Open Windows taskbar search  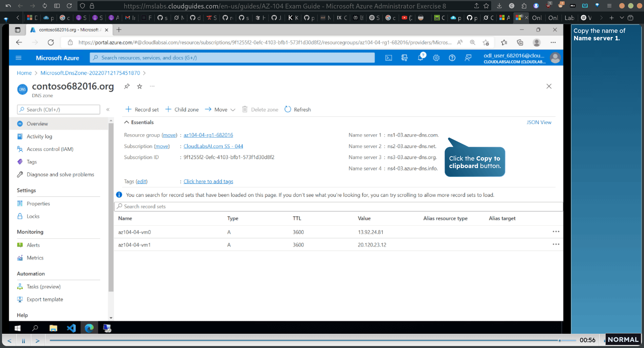pyautogui.click(x=35, y=328)
